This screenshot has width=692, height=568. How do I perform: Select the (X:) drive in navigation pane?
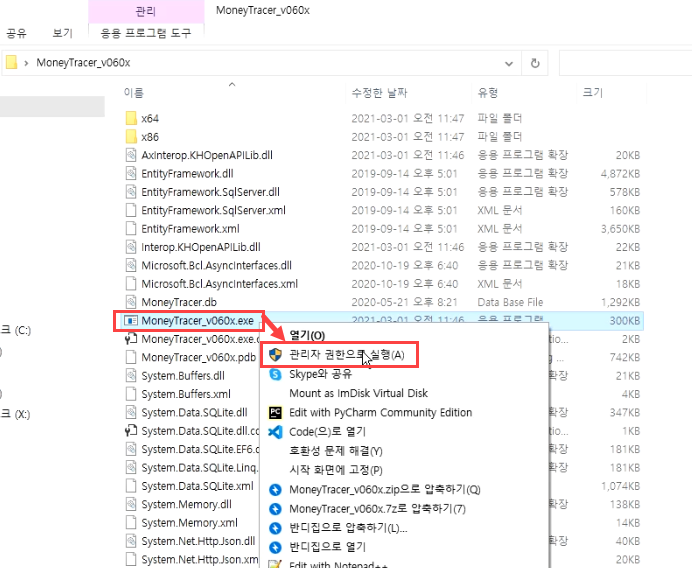pos(16,414)
